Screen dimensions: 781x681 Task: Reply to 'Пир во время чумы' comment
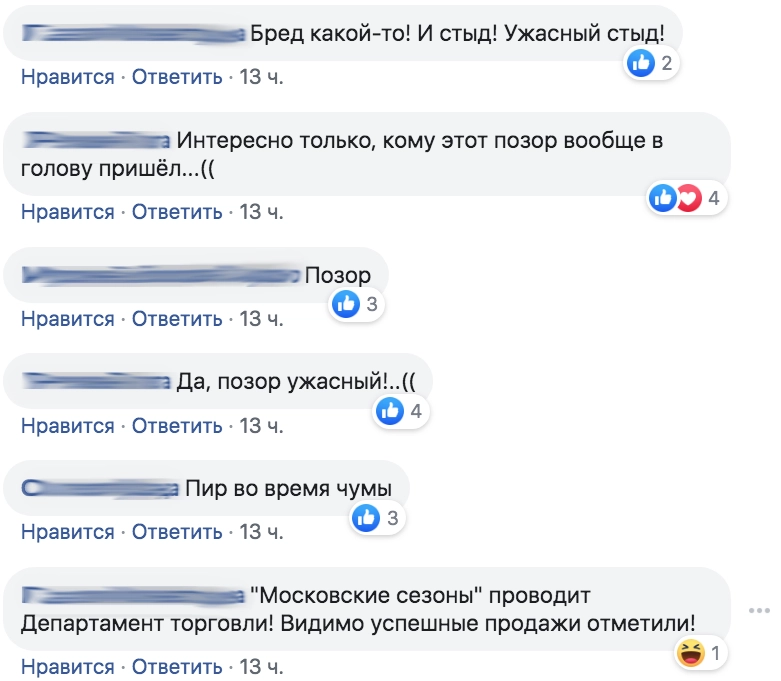pyautogui.click(x=177, y=531)
